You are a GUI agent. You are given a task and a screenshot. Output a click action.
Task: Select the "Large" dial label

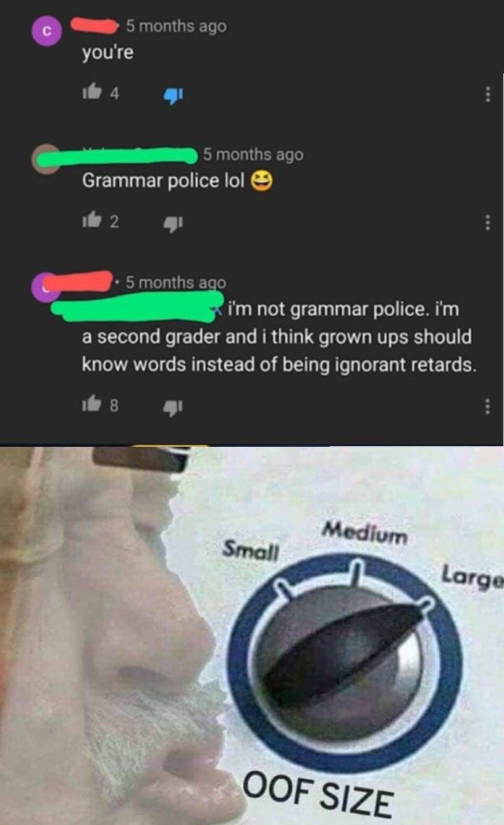tap(472, 579)
